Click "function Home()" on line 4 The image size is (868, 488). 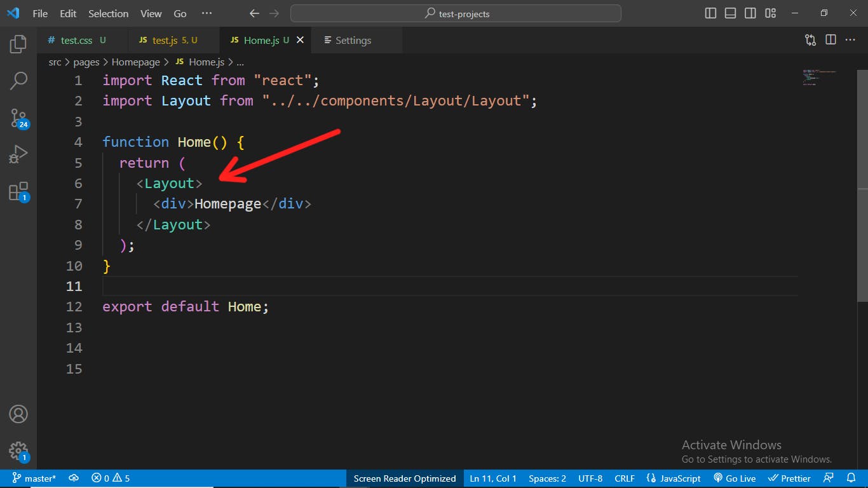tap(165, 142)
